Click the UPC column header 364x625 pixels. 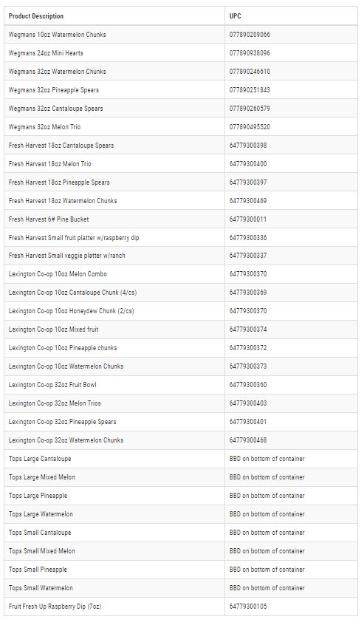tap(235, 16)
